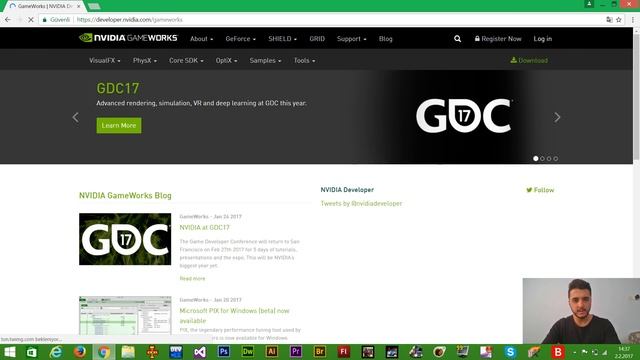Open Visual Studio from taskbar
The height and width of the screenshot is (360, 640).
point(200,352)
